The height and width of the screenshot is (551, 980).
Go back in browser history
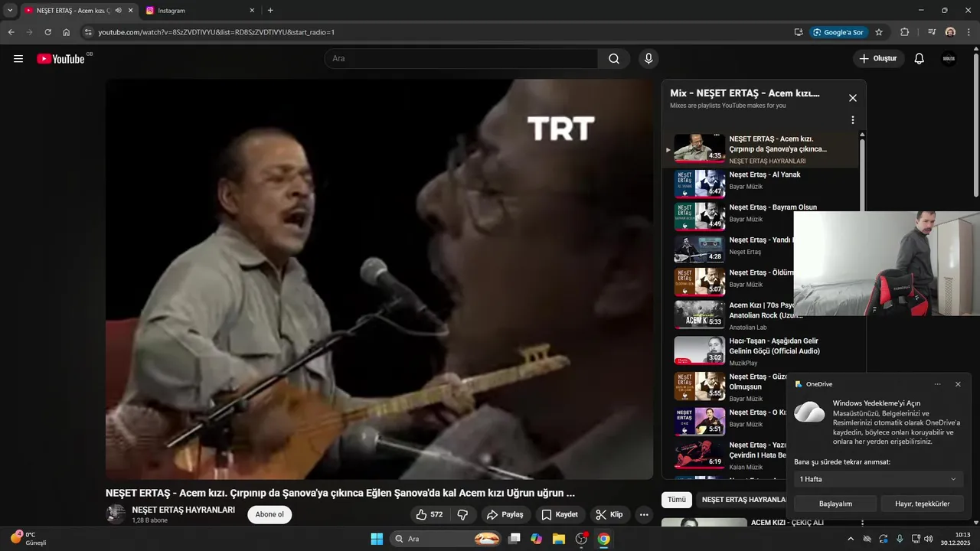(x=11, y=32)
